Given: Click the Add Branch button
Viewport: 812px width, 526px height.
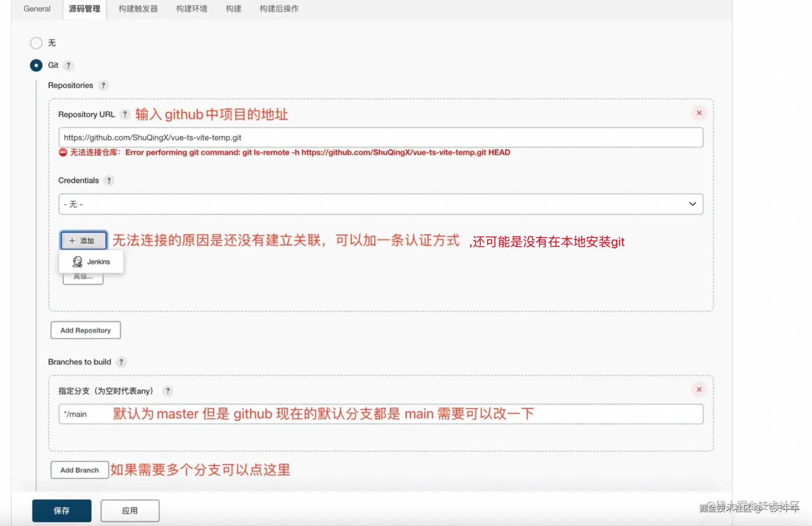Looking at the screenshot, I should tap(80, 470).
